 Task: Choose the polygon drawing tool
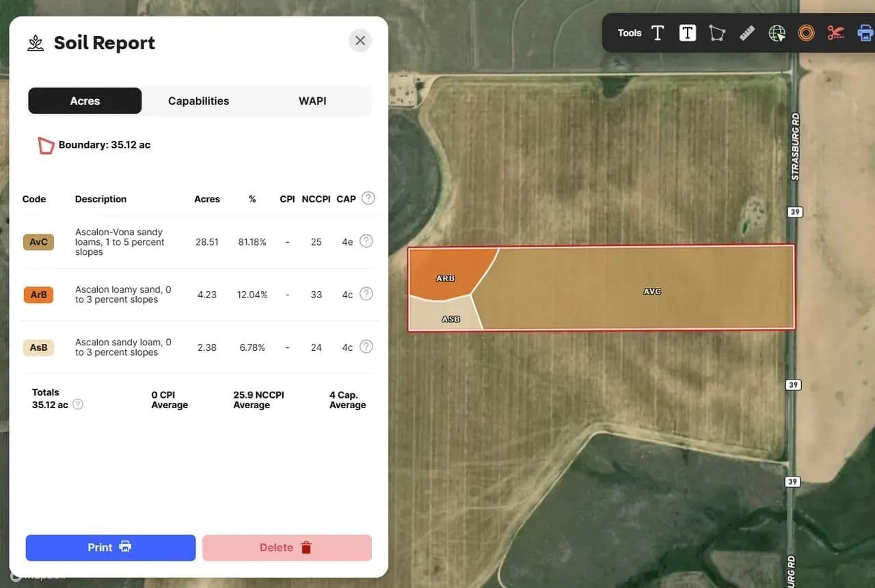pyautogui.click(x=716, y=33)
